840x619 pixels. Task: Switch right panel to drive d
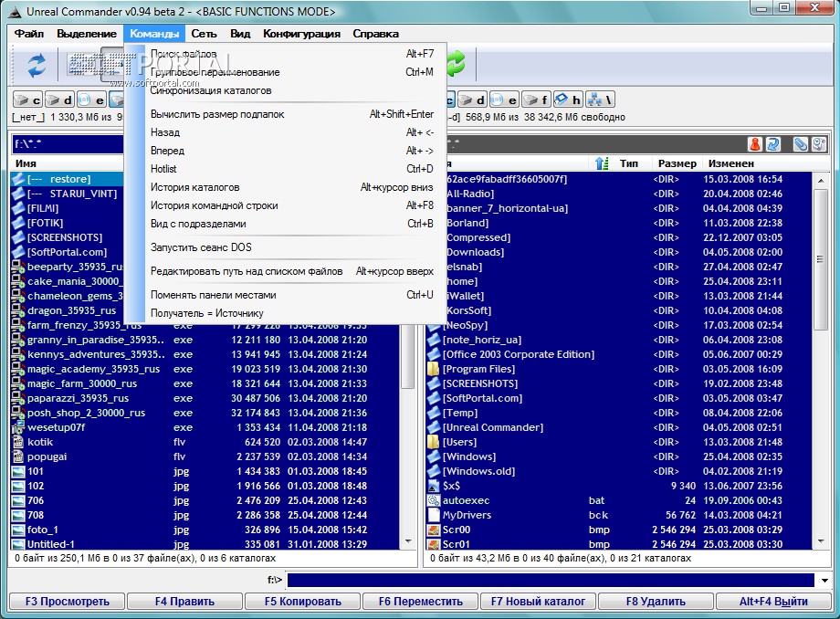click(472, 100)
